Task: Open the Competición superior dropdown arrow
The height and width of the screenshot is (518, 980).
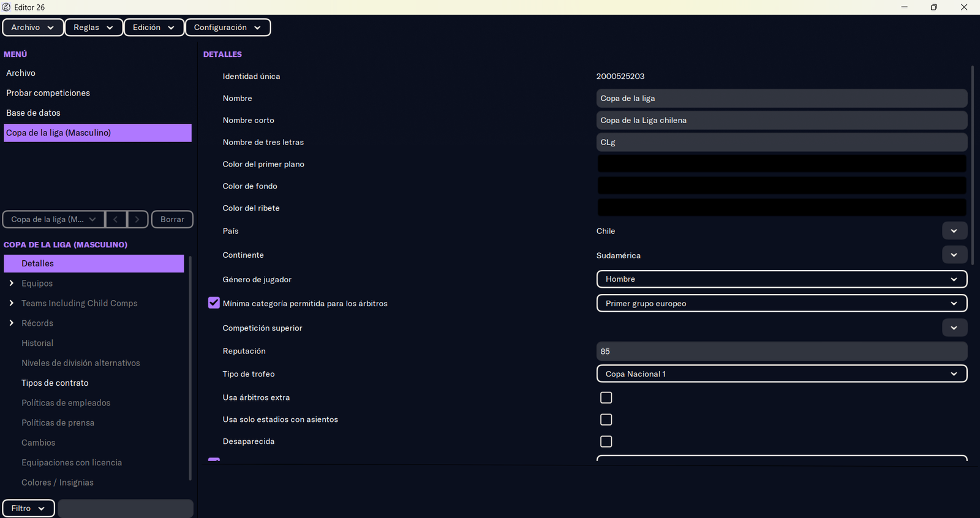Action: click(954, 328)
